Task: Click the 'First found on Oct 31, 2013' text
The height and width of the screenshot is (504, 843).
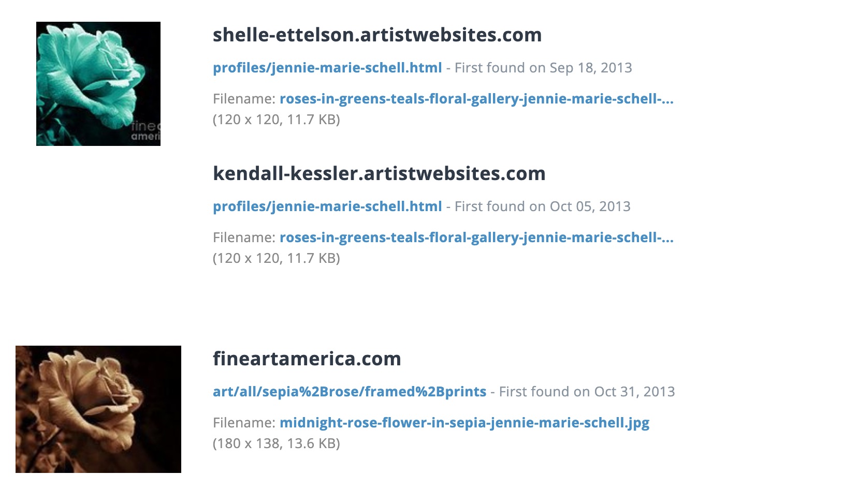Action: click(x=587, y=392)
